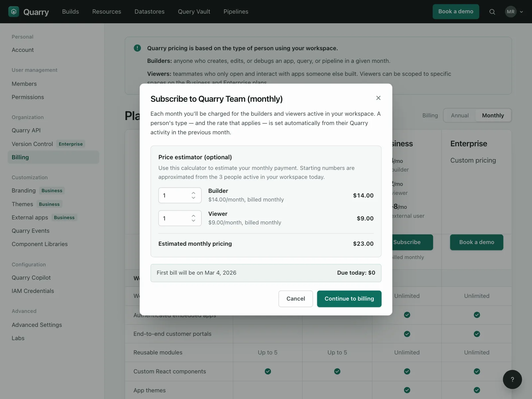Click the Business badge beside Branding

pyautogui.click(x=52, y=191)
